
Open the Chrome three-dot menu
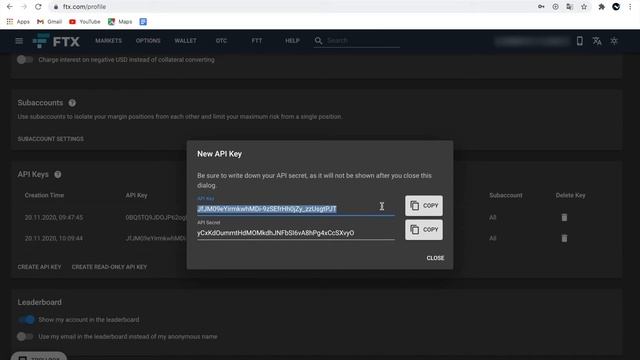coord(630,7)
